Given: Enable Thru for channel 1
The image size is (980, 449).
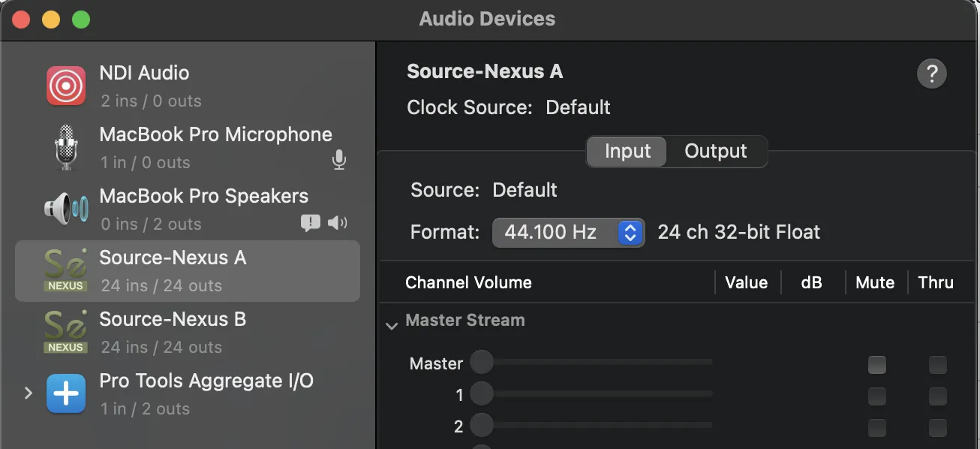Looking at the screenshot, I should [x=937, y=396].
